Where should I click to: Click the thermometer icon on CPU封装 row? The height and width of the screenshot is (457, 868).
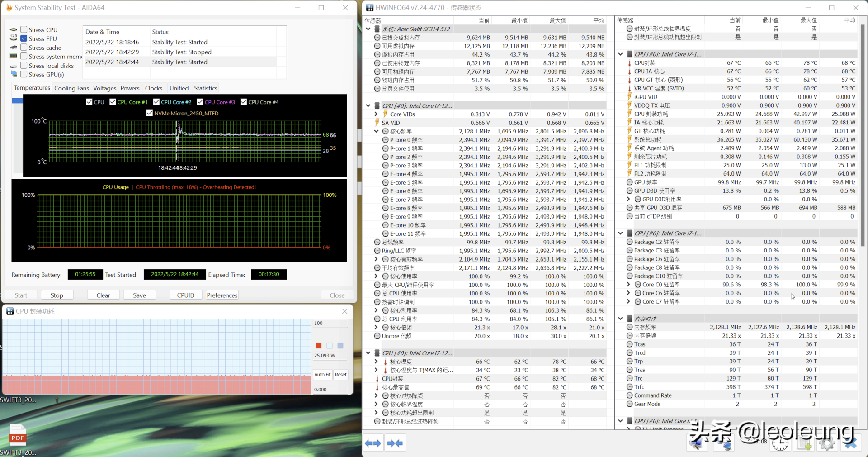[629, 63]
